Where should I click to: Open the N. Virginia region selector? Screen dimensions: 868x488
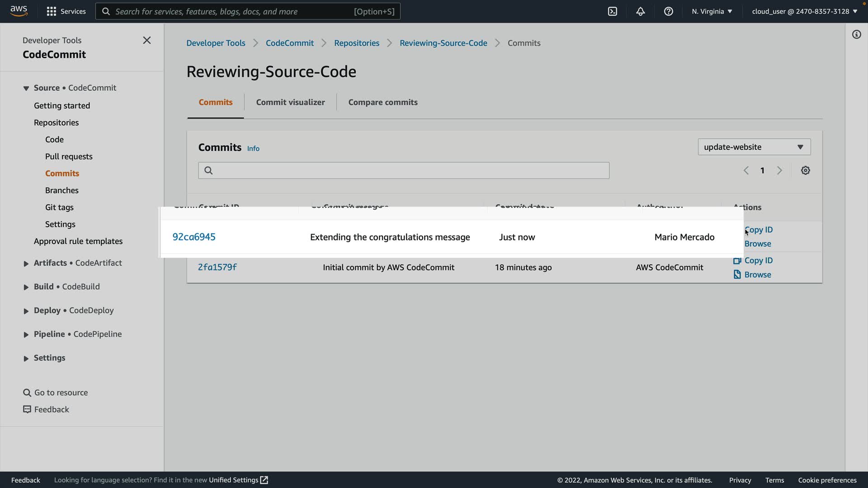pyautogui.click(x=712, y=11)
